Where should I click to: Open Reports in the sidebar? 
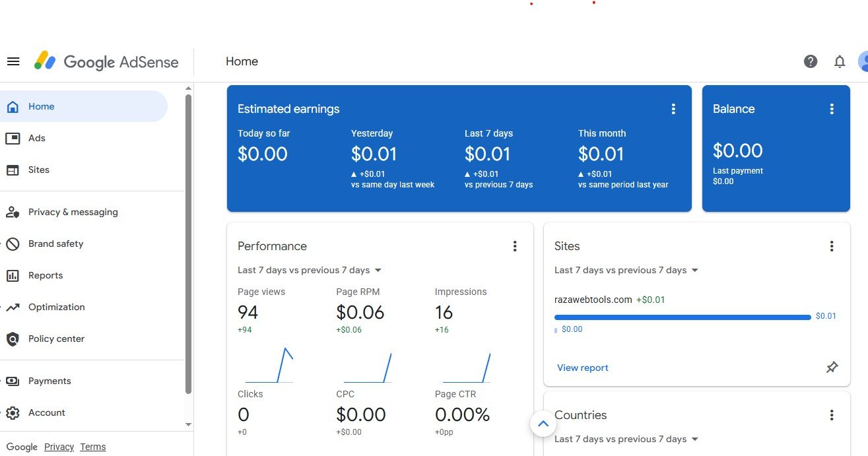pos(46,275)
